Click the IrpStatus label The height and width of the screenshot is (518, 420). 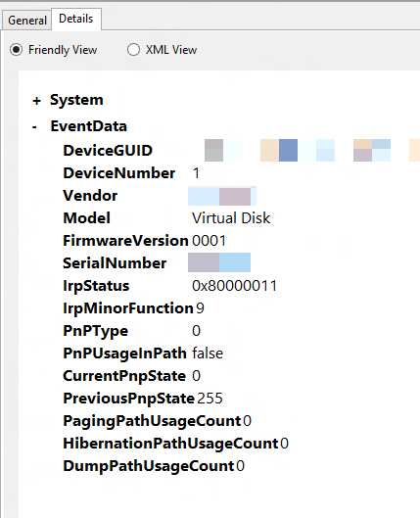tap(96, 286)
